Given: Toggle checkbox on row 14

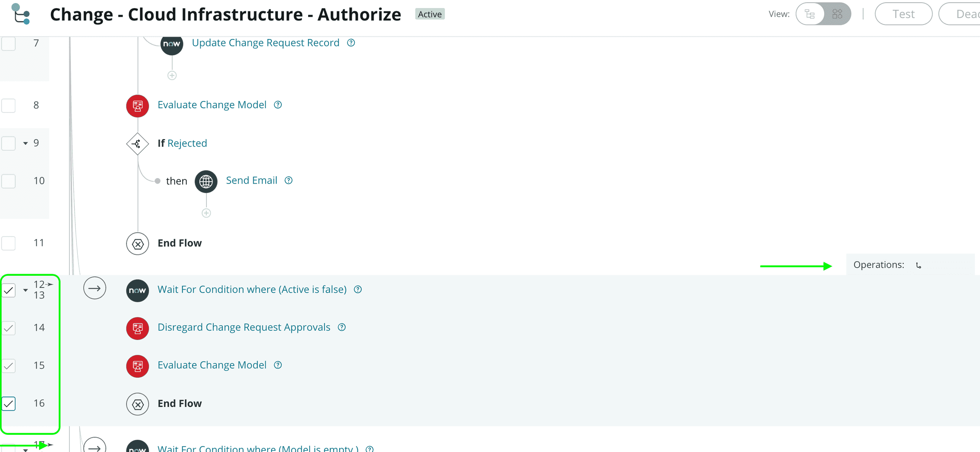Looking at the screenshot, I should [x=9, y=327].
